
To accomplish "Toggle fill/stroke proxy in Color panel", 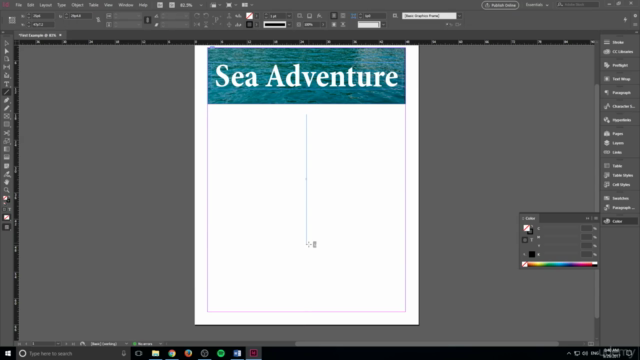I will pos(527,229).
